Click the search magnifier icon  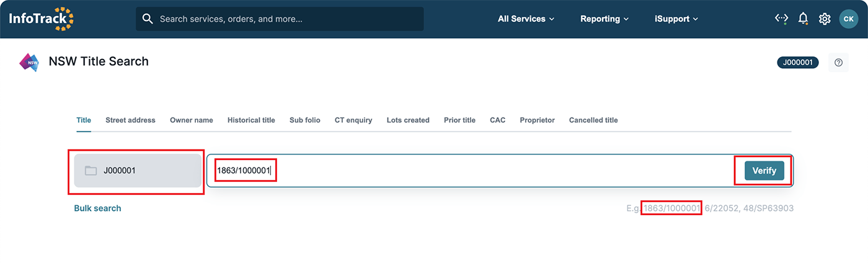148,19
